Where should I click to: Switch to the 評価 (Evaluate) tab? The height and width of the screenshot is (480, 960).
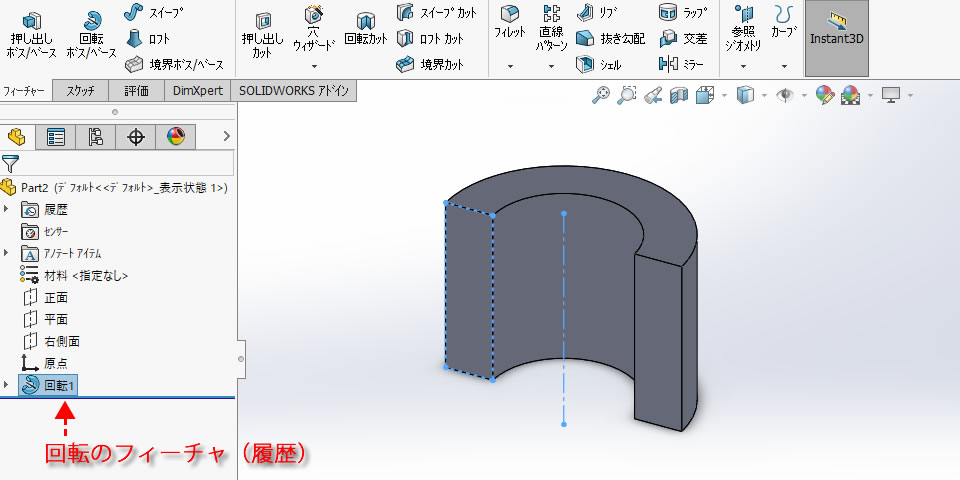pyautogui.click(x=137, y=91)
